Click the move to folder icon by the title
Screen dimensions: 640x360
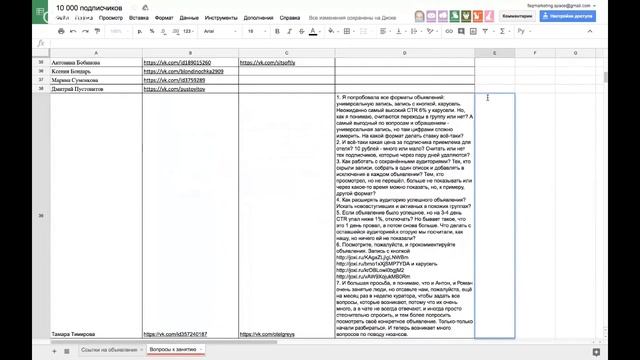tap(145, 8)
